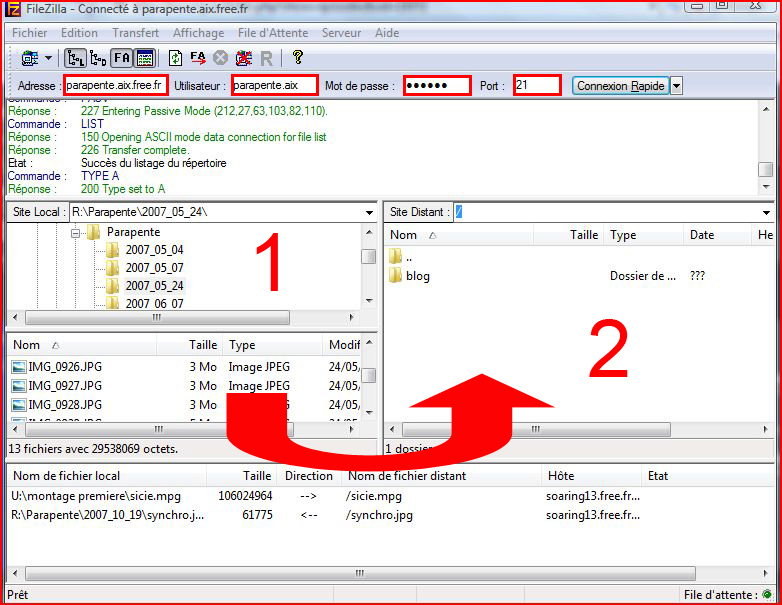This screenshot has width=782, height=605.
Task: Disconnect from the server icon
Action: tap(244, 58)
